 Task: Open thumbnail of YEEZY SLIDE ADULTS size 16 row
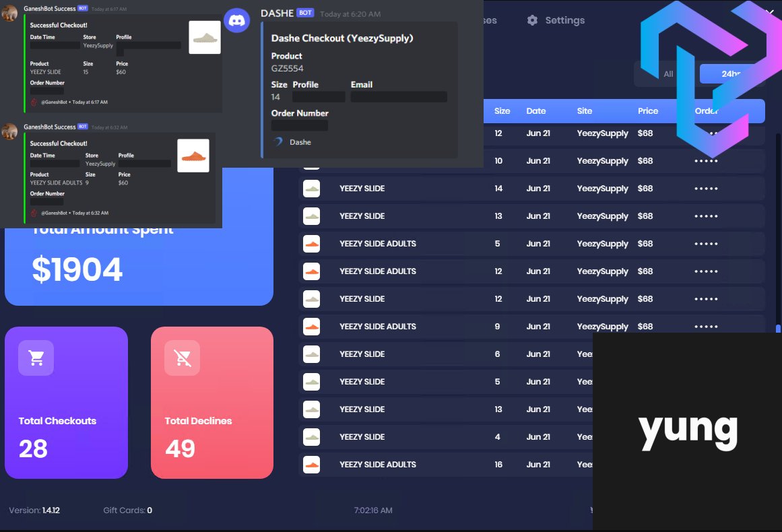(x=312, y=465)
